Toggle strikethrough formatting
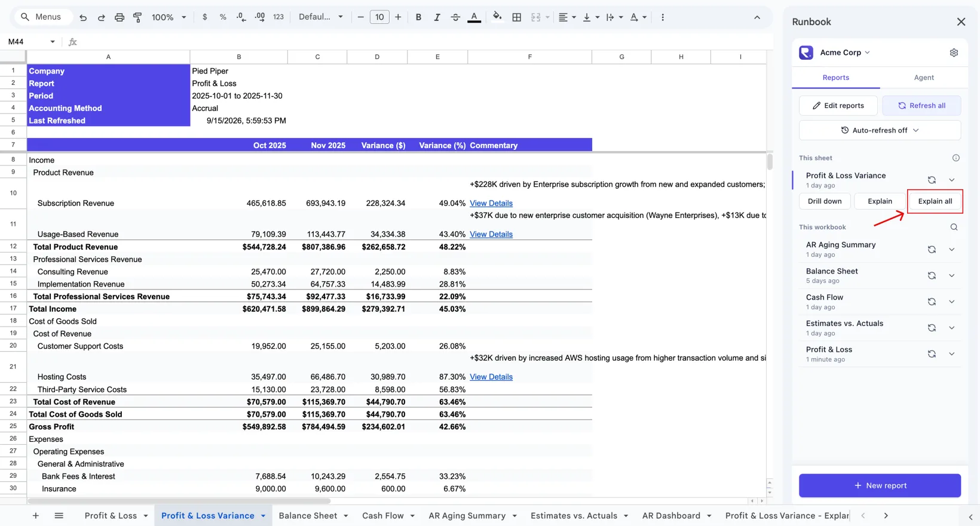The image size is (980, 526). (455, 17)
